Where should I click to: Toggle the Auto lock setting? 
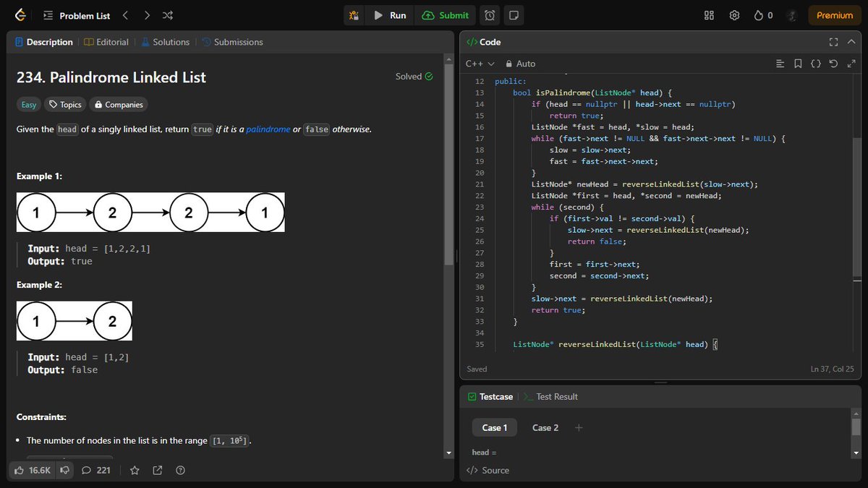521,64
